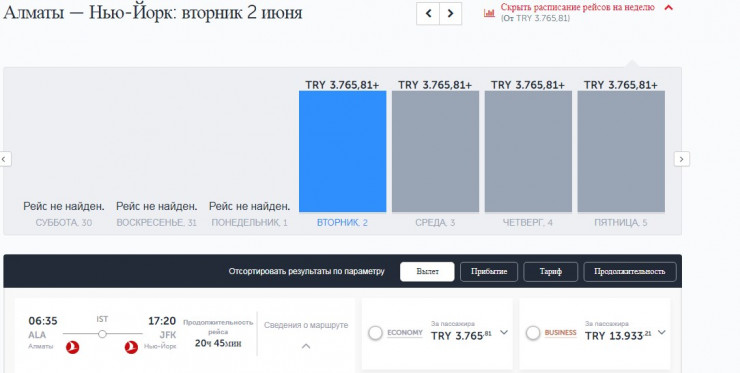Go to next day arrow in header
The width and height of the screenshot is (740, 373).
[451, 14]
